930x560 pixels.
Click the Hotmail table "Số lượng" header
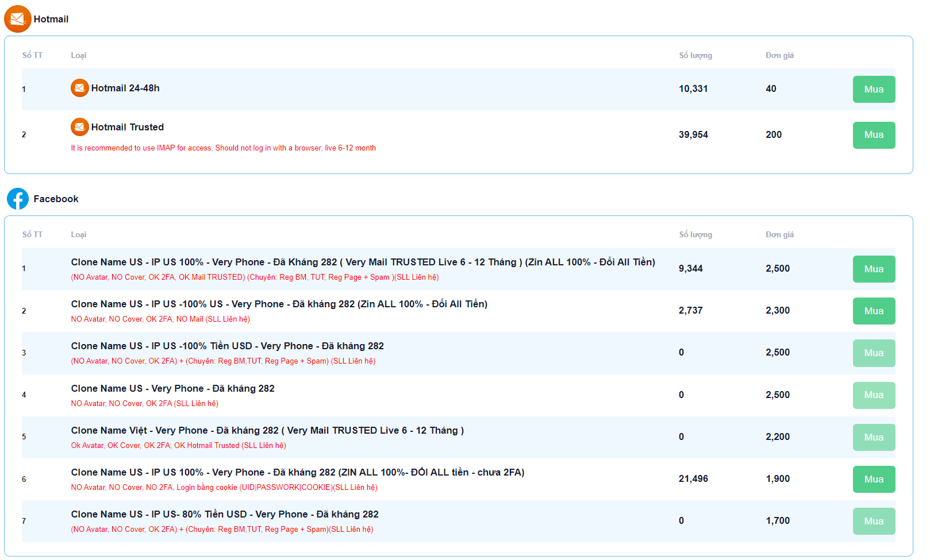click(695, 55)
